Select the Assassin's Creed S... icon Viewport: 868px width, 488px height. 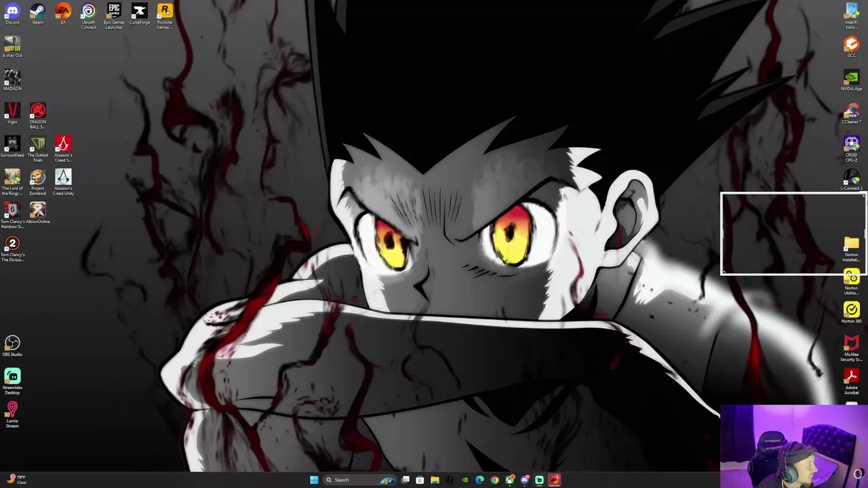tap(63, 149)
